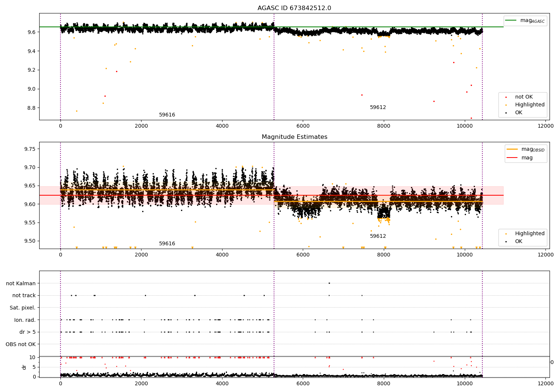Select 'Highlighted' legend entry in the top plot

tap(530, 105)
